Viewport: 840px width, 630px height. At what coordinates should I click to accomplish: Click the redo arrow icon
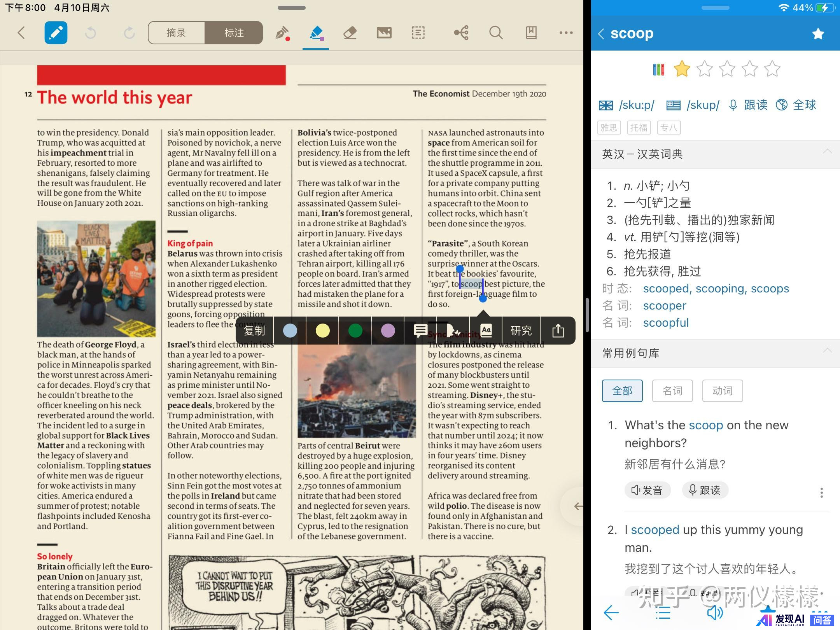pyautogui.click(x=129, y=33)
